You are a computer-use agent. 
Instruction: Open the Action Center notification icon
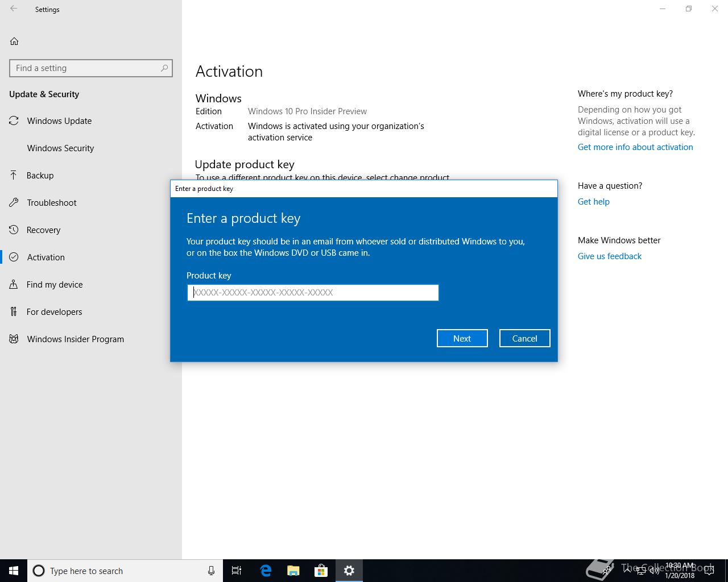coord(709,571)
